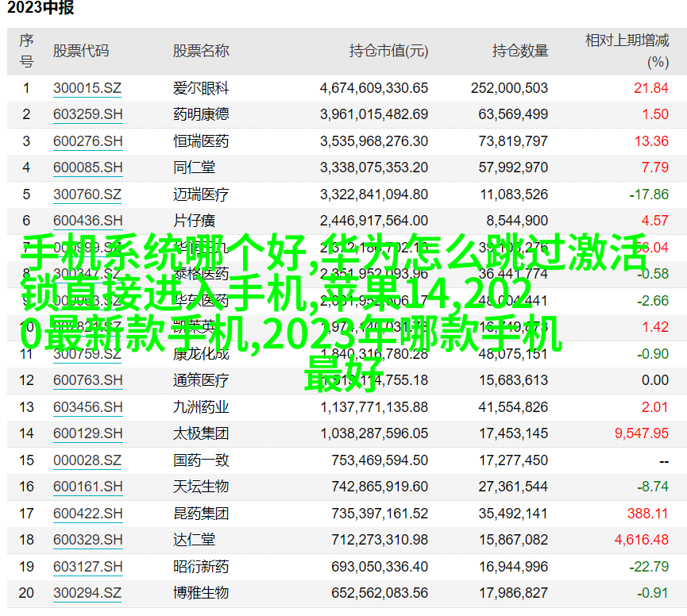Viewport: 687px width, 616px height.
Task: Follow the 600161.SH link
Action: point(87,487)
